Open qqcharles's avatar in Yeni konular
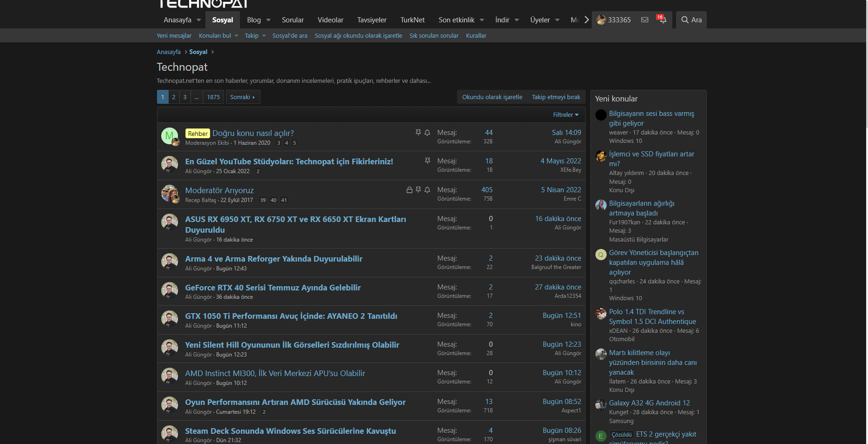Viewport: 868px width, 444px height. [601, 254]
